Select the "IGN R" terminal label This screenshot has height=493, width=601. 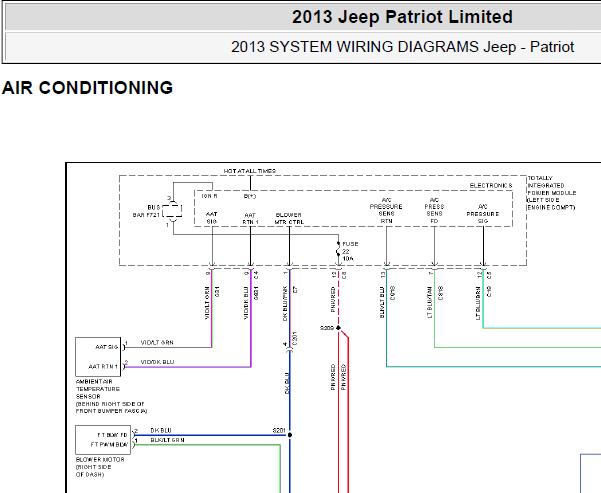(210, 196)
